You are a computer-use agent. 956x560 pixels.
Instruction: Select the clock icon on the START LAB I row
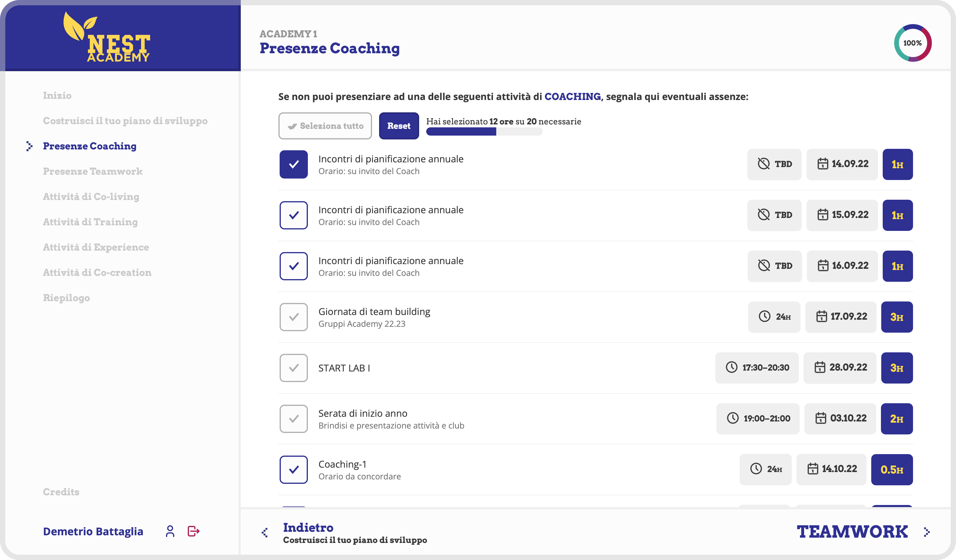click(x=732, y=367)
